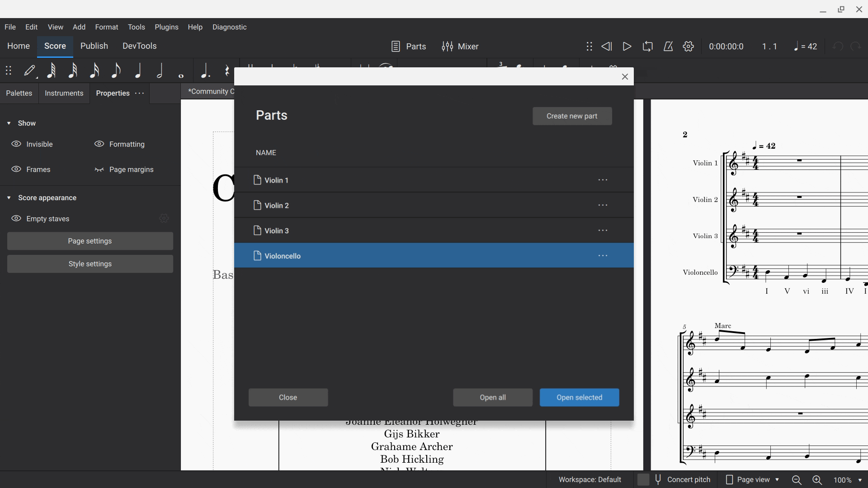Select the whole note duration
Viewport: 868px width, 488px height.
coord(181,70)
